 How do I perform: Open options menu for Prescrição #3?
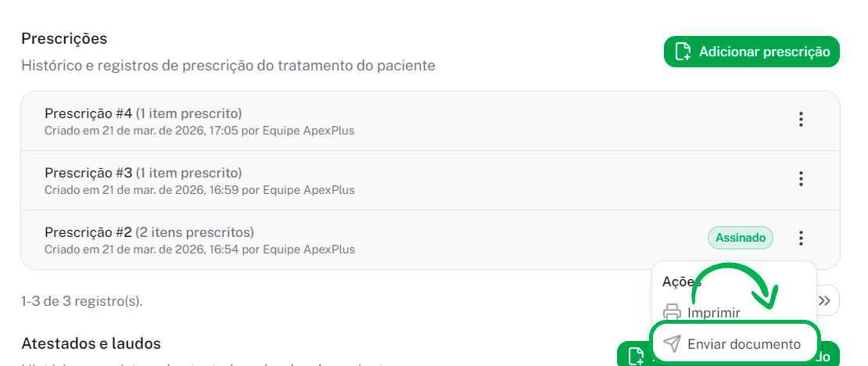(801, 179)
